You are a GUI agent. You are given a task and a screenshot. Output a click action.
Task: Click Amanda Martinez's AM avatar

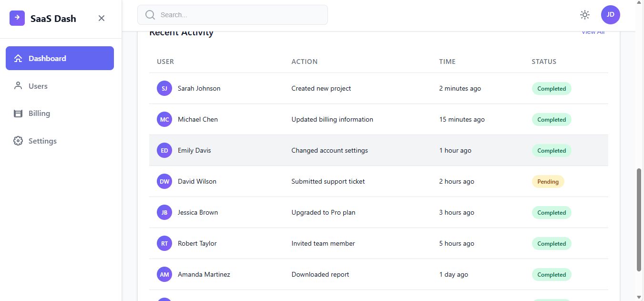click(x=164, y=274)
